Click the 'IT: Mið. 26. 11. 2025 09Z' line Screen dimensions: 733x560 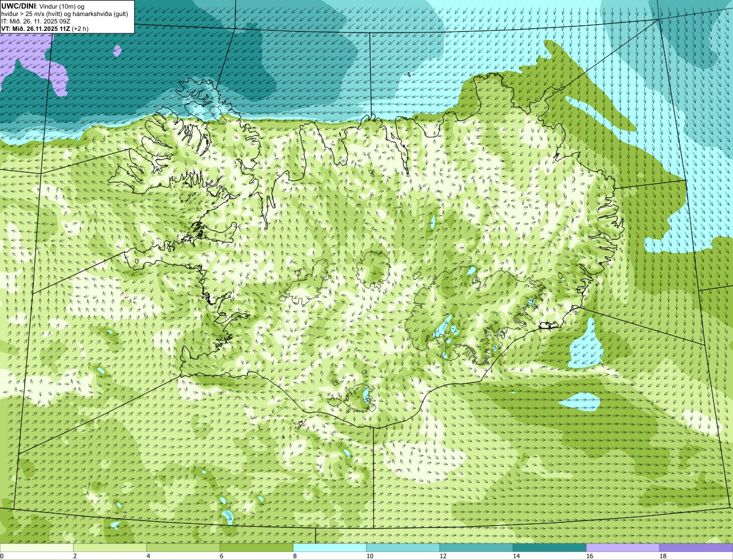[x=36, y=21]
